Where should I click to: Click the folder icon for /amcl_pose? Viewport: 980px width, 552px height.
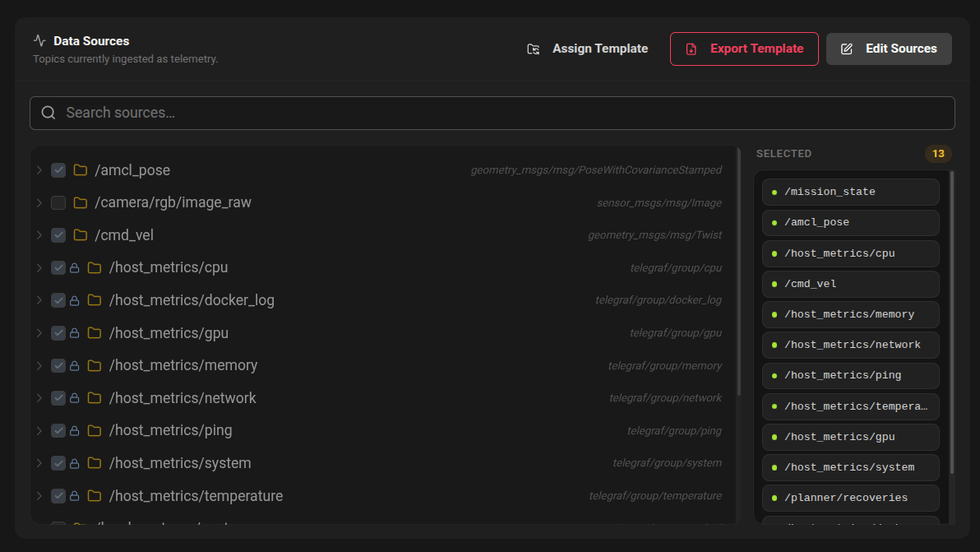tap(80, 170)
